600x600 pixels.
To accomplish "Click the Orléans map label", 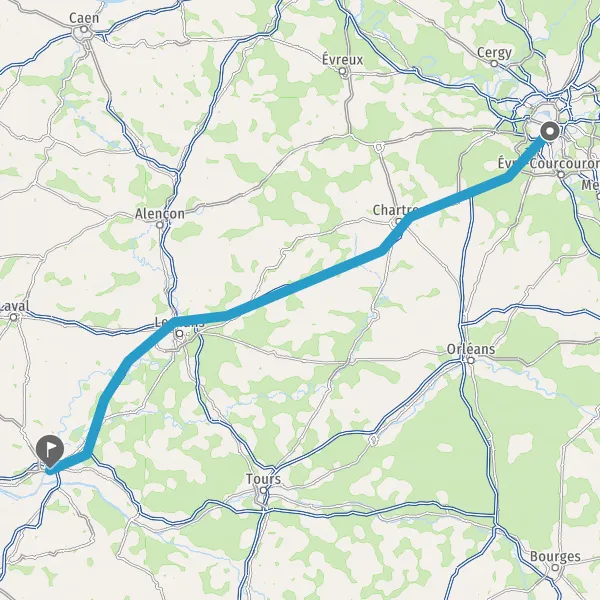I will pyautogui.click(x=471, y=349).
